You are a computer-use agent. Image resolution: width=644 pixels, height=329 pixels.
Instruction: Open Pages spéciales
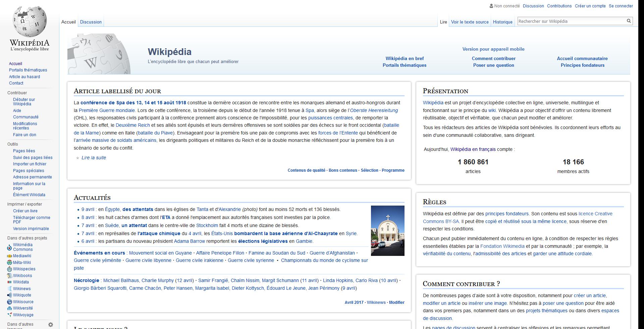[29, 171]
